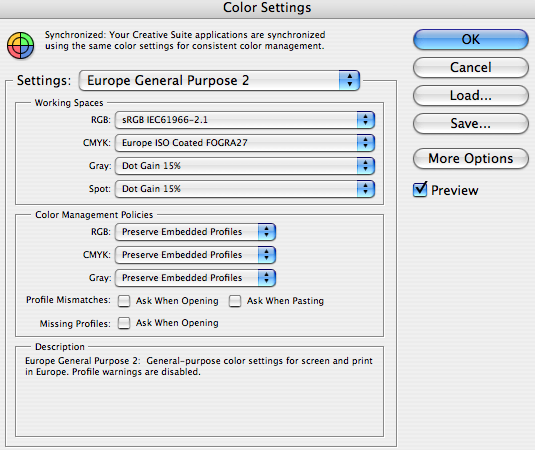This screenshot has height=450, width=535.
Task: Click the color synchronization wheel icon
Action: pos(20,45)
